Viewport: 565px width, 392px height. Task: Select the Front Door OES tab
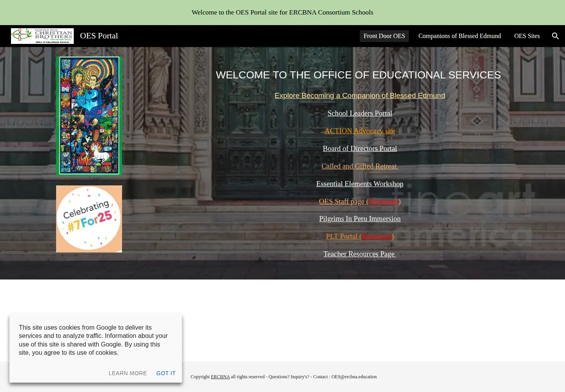coord(384,36)
